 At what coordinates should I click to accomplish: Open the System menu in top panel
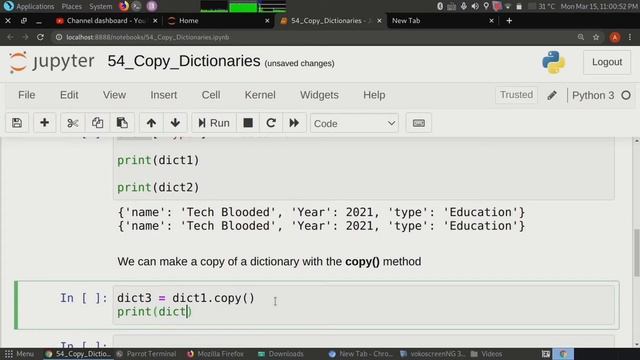click(100, 6)
